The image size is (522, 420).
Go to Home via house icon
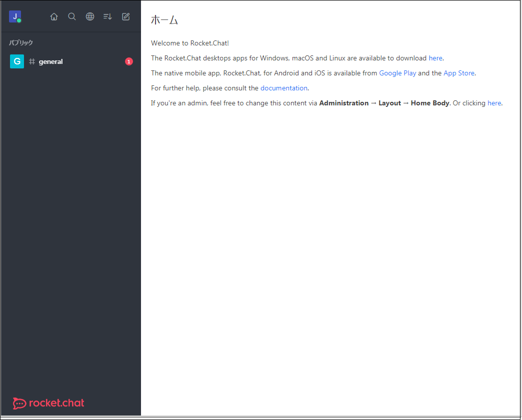tap(54, 16)
